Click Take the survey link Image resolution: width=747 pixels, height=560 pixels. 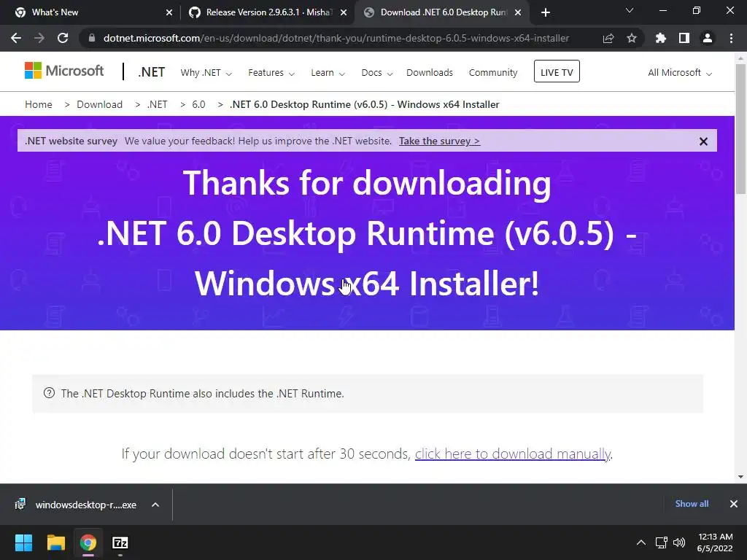click(439, 141)
